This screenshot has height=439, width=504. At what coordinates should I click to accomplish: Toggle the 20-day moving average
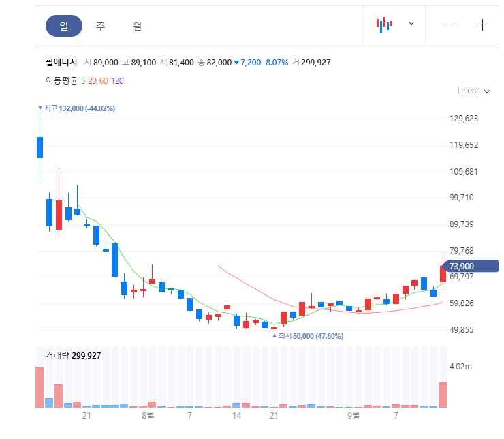(x=92, y=80)
